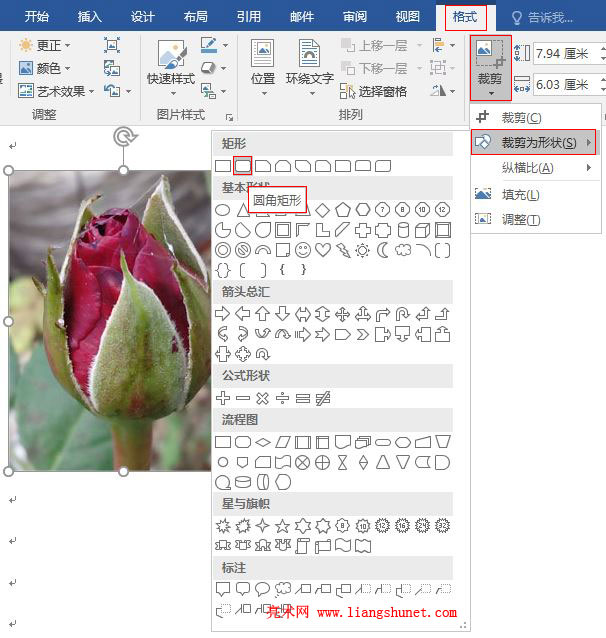Go to the Layout (布局) tab

(195, 17)
